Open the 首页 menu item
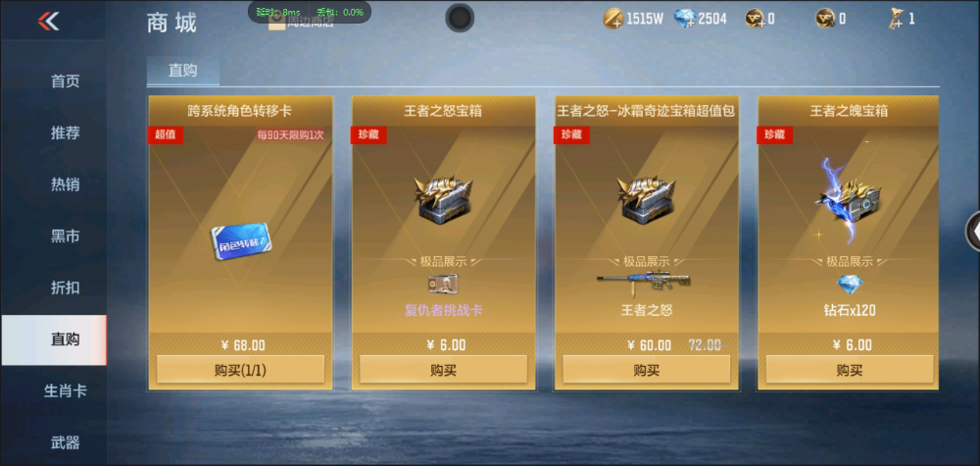 [65, 81]
